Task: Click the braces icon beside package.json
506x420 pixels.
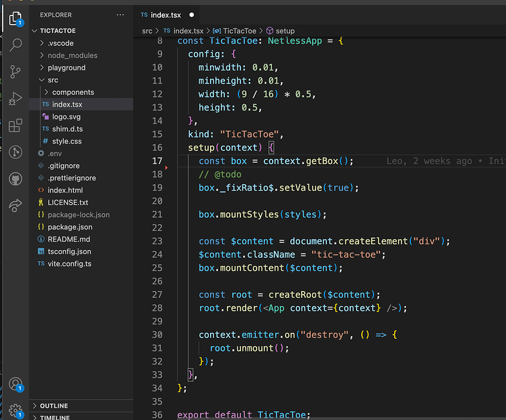Action: (x=41, y=227)
